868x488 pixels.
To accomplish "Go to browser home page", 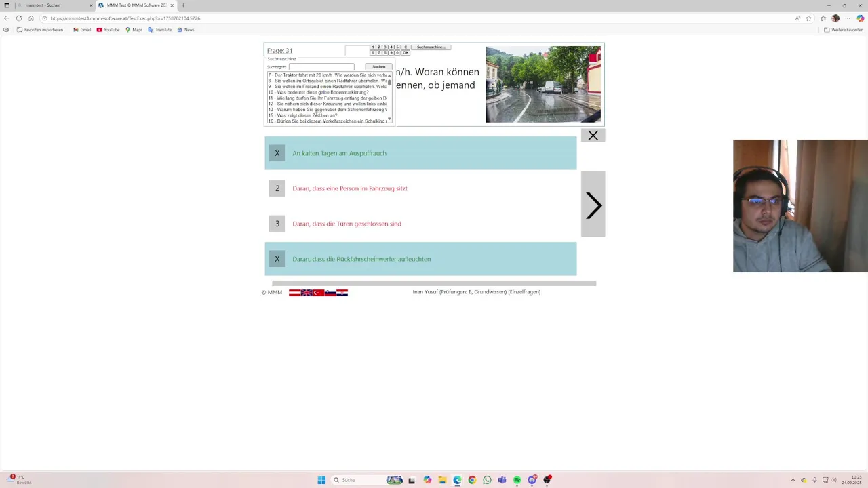I will pyautogui.click(x=31, y=18).
